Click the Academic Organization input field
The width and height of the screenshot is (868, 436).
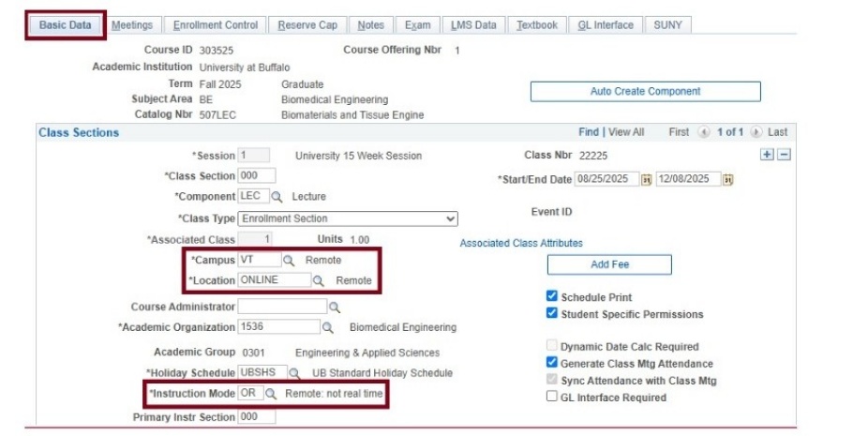click(x=278, y=327)
